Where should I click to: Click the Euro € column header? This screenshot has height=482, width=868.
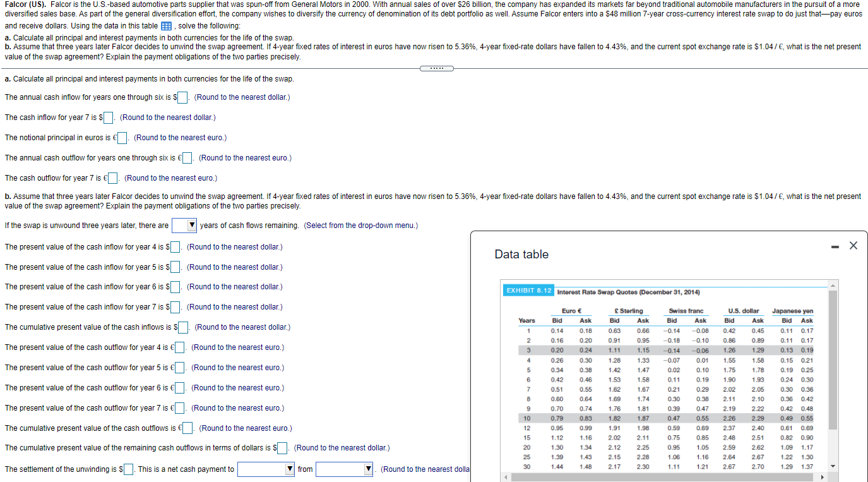click(x=571, y=311)
